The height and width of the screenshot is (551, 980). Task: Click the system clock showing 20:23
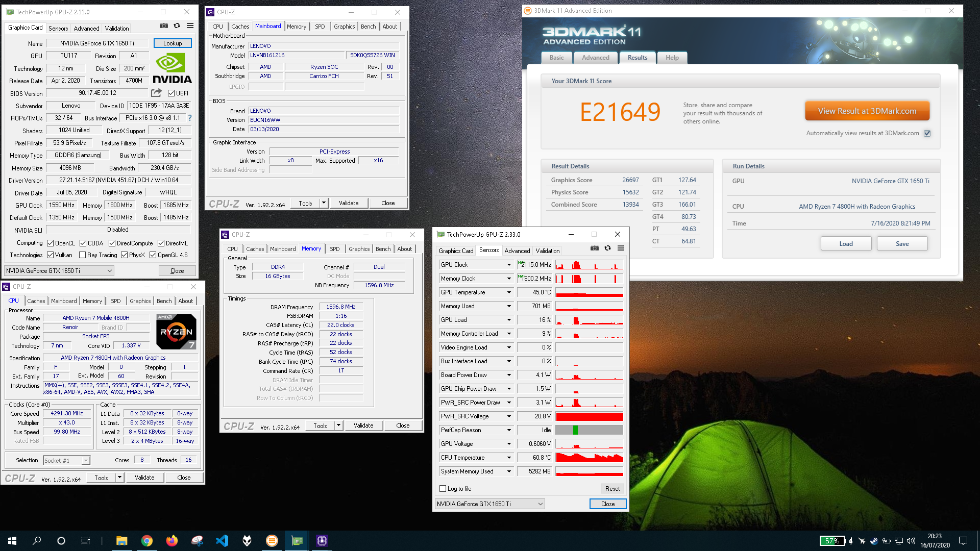coord(935,536)
